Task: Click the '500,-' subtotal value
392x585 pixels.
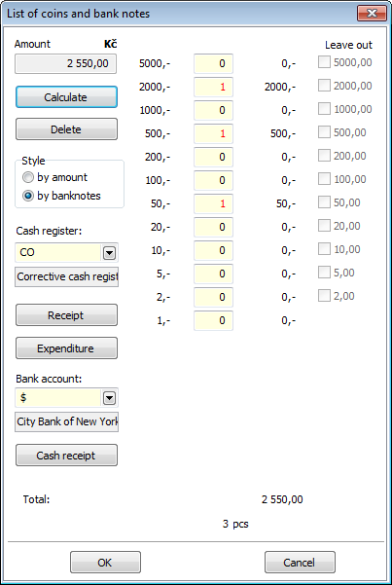Action: [283, 134]
